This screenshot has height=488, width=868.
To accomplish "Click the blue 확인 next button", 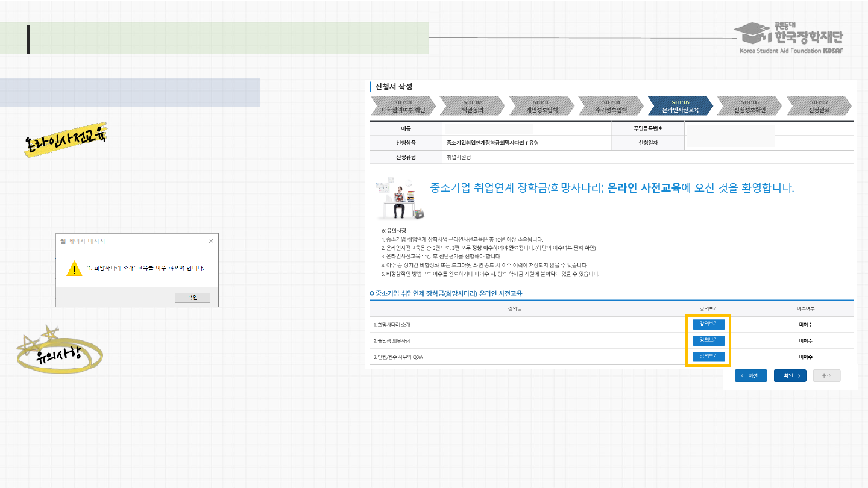I will pyautogui.click(x=790, y=375).
